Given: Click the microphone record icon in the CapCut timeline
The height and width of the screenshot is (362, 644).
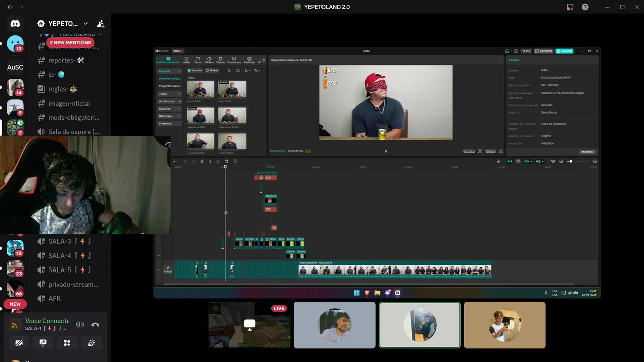Looking at the screenshot, I should (499, 161).
